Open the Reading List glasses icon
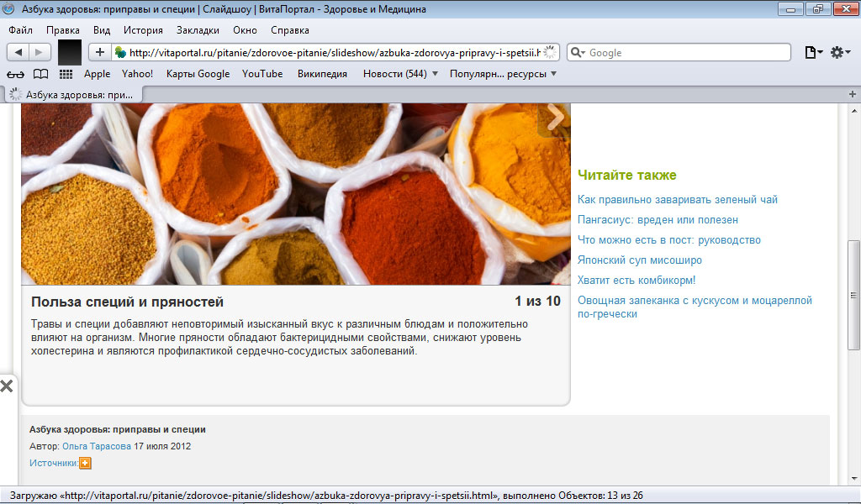 point(15,74)
